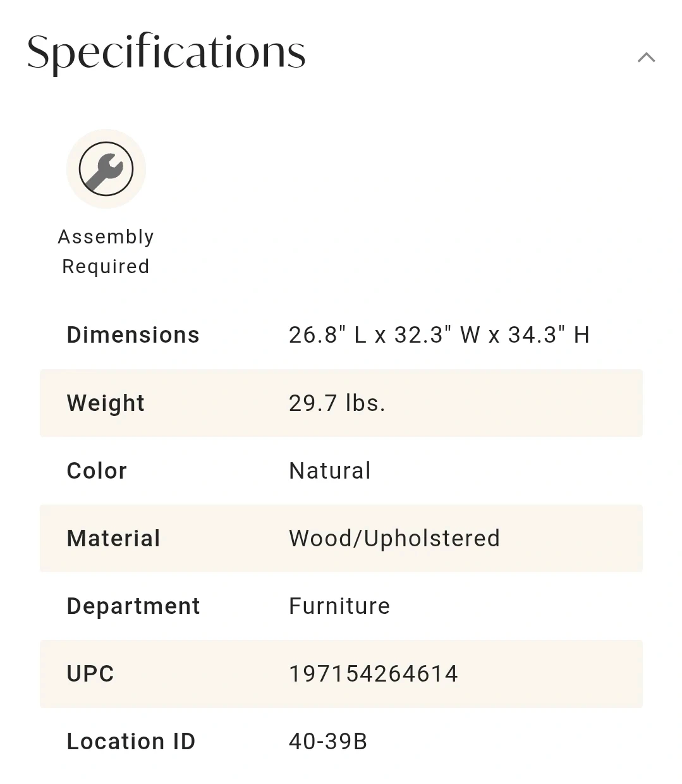This screenshot has height=784, width=682.
Task: Select the Wood/Upholstered material value
Action: (394, 539)
